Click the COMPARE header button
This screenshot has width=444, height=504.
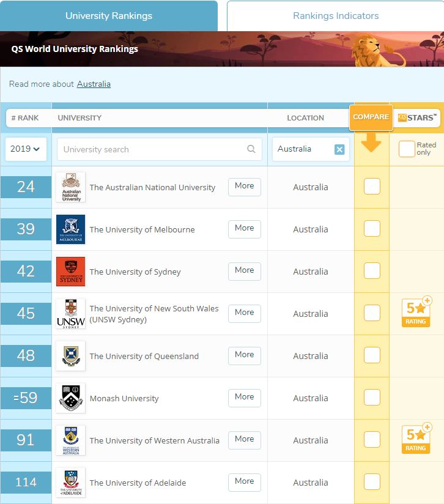371,117
